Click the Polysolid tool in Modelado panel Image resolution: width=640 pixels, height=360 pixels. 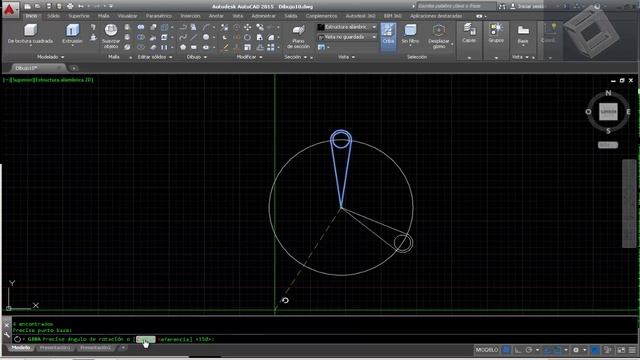(x=93, y=27)
